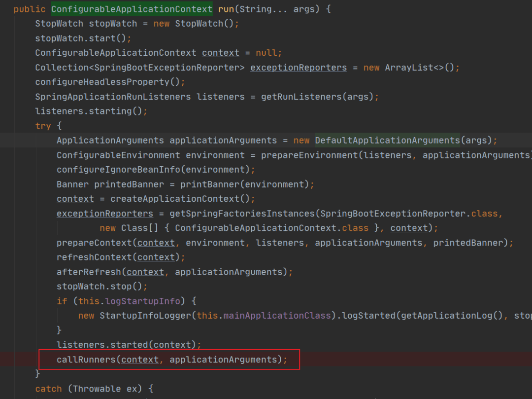The image size is (532, 399).
Task: Click listeners.started(context) call
Action: pos(126,345)
